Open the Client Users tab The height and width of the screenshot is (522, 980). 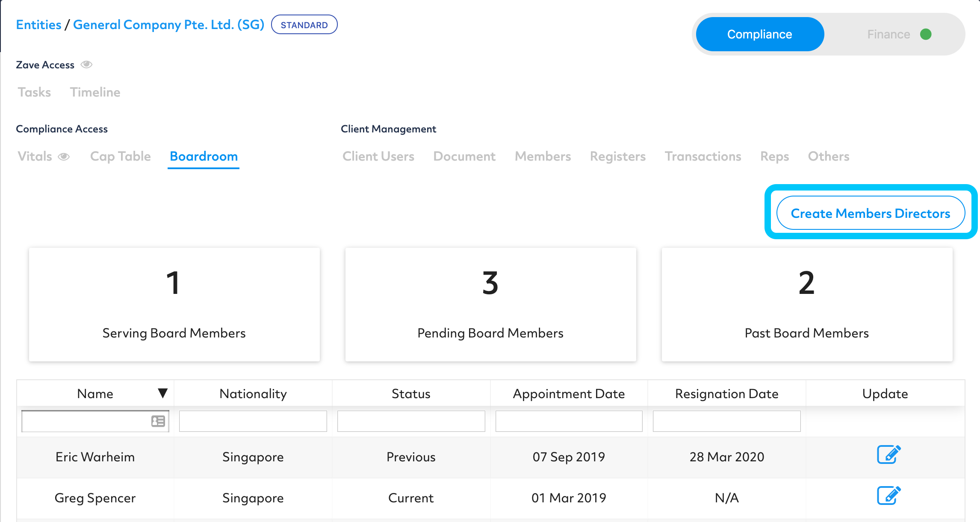[x=378, y=156]
